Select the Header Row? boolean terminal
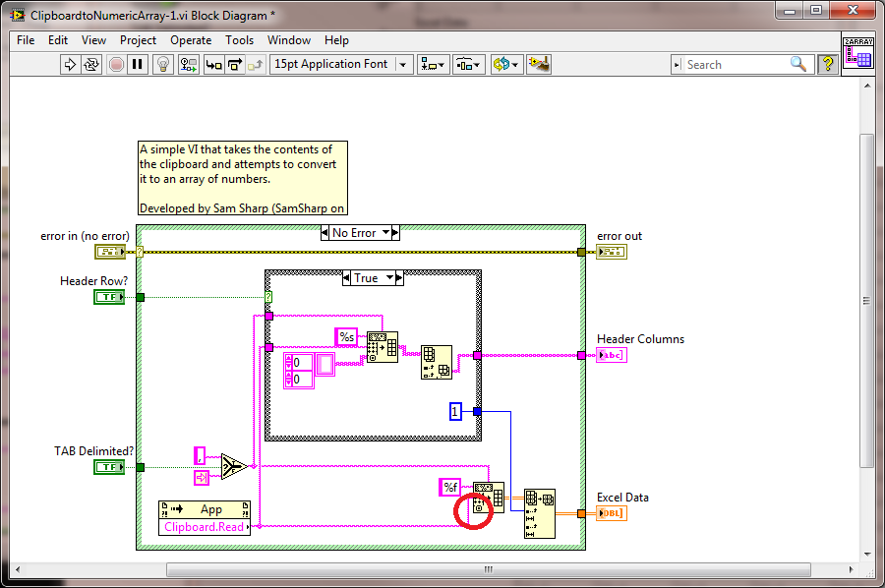 [109, 297]
